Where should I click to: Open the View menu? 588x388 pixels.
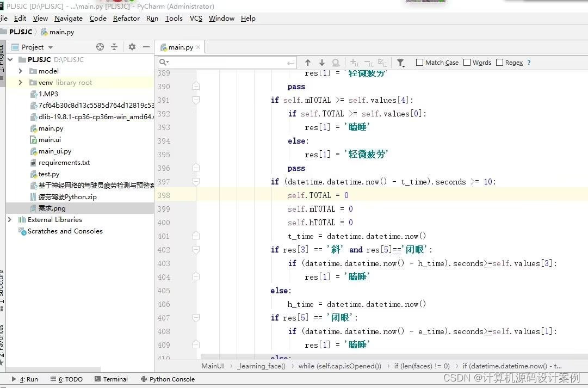[x=40, y=19]
